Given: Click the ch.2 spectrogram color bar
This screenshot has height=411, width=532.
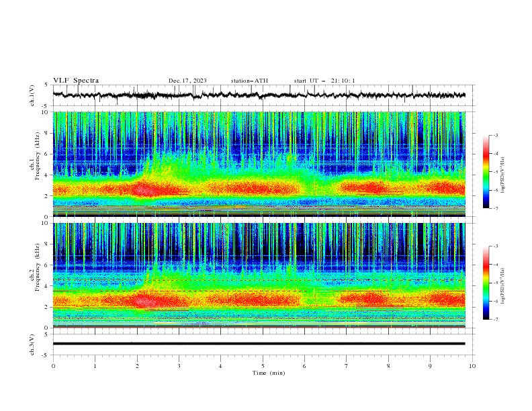Looking at the screenshot, I should pos(486,283).
